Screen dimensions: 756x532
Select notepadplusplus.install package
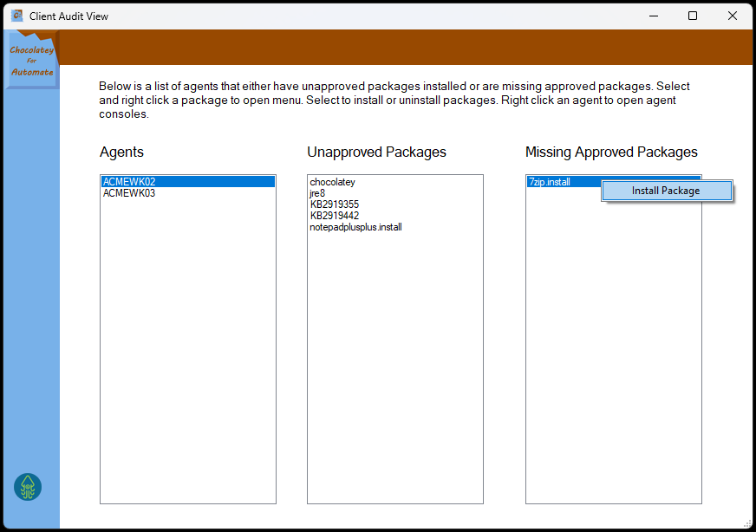[355, 227]
